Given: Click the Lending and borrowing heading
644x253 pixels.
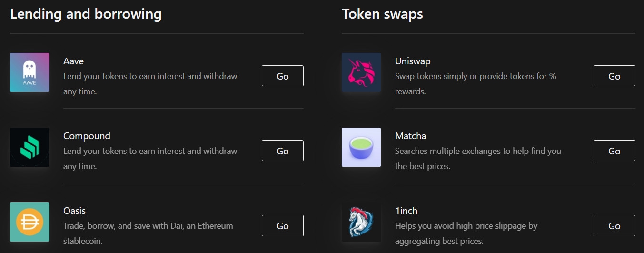Looking at the screenshot, I should [86, 14].
